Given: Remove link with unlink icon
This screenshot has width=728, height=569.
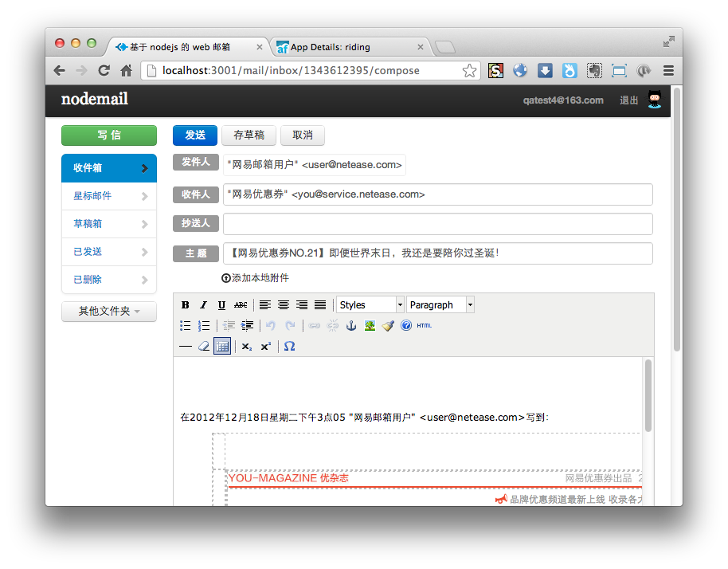Looking at the screenshot, I should pos(332,326).
